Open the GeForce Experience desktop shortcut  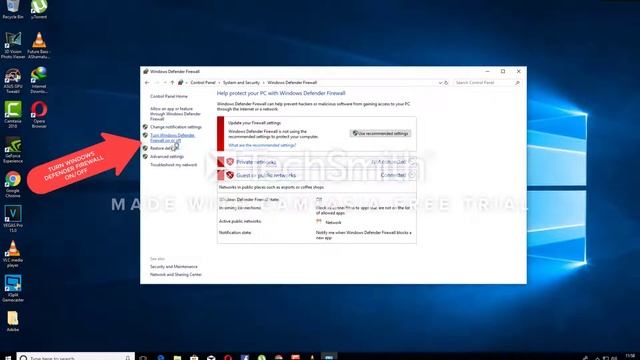click(x=13, y=150)
